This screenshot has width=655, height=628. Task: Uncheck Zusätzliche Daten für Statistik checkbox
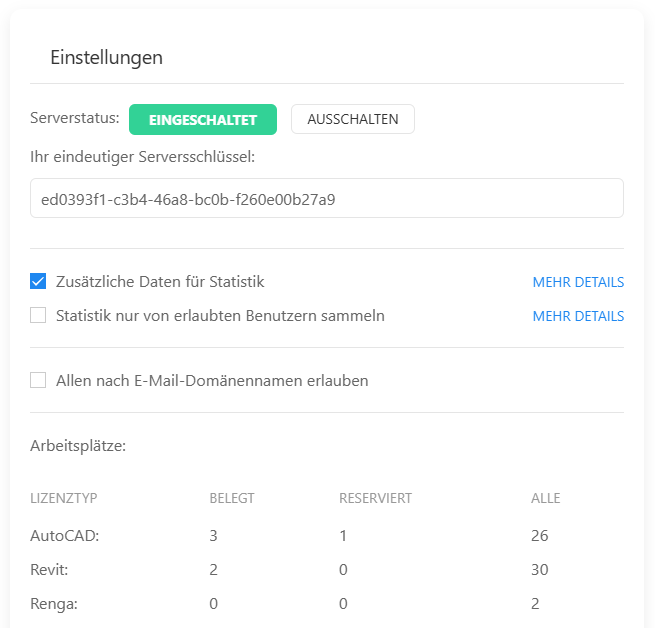coord(39,282)
